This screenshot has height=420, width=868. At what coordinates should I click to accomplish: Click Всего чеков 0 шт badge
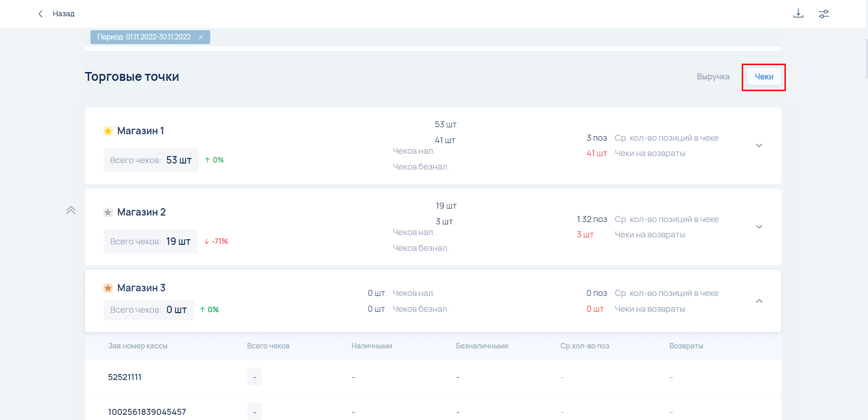click(149, 310)
